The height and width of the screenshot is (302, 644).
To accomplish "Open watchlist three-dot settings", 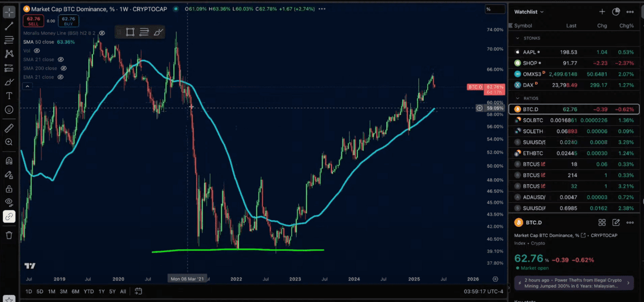I will (631, 11).
